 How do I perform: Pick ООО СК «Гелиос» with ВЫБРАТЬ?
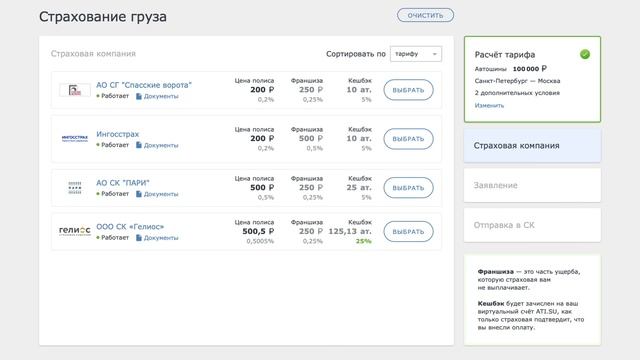tap(408, 231)
